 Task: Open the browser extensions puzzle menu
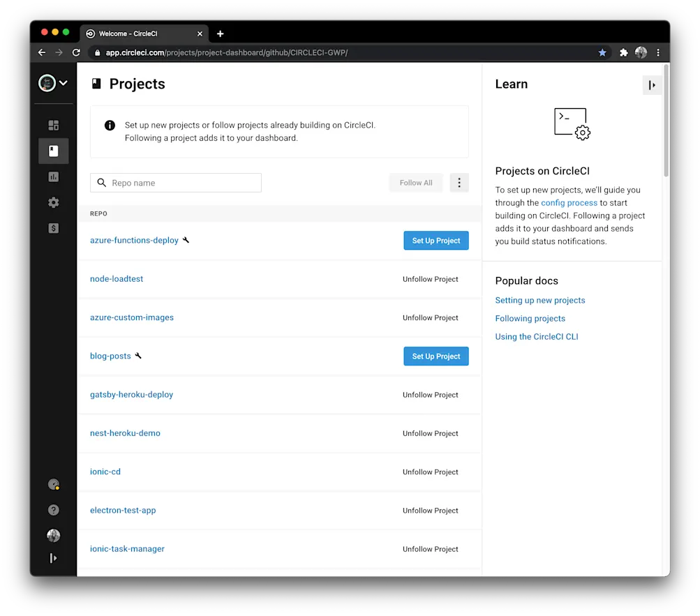623,52
